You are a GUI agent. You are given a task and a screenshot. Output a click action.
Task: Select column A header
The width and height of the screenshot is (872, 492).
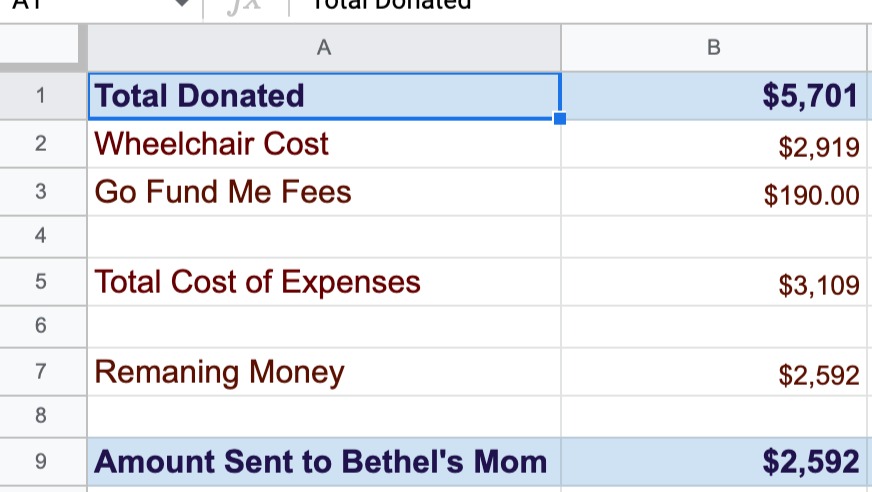point(324,48)
